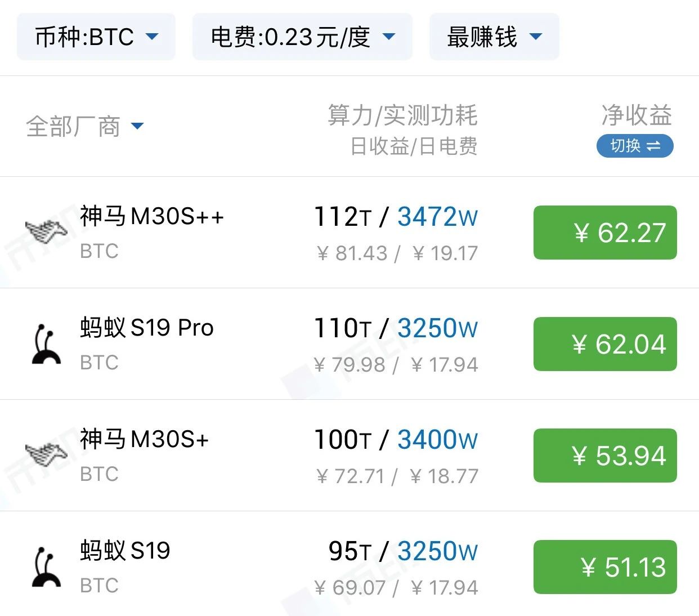Screen dimensions: 699x616
Task: Click the ¥ 53.94 green profit button
Action: coord(605,456)
